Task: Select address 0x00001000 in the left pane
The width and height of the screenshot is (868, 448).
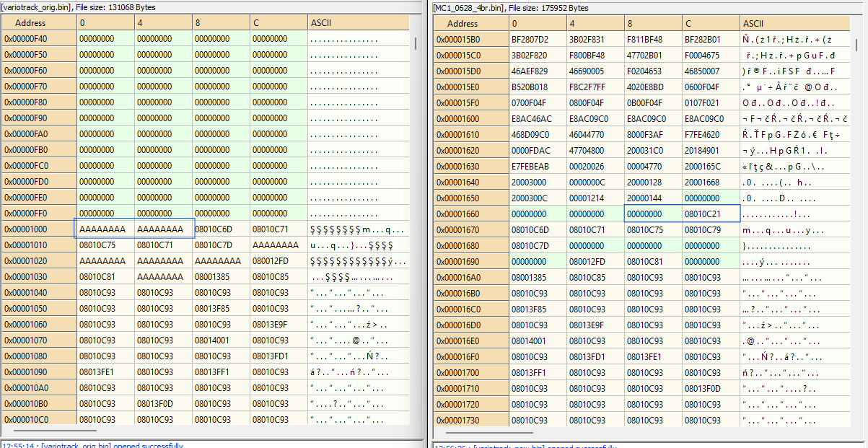Action: [39, 229]
